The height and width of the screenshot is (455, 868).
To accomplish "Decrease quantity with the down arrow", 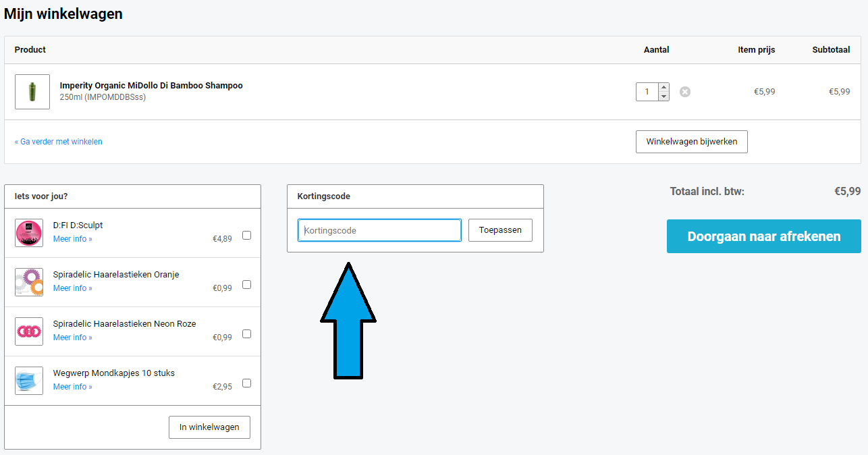I will click(x=663, y=97).
